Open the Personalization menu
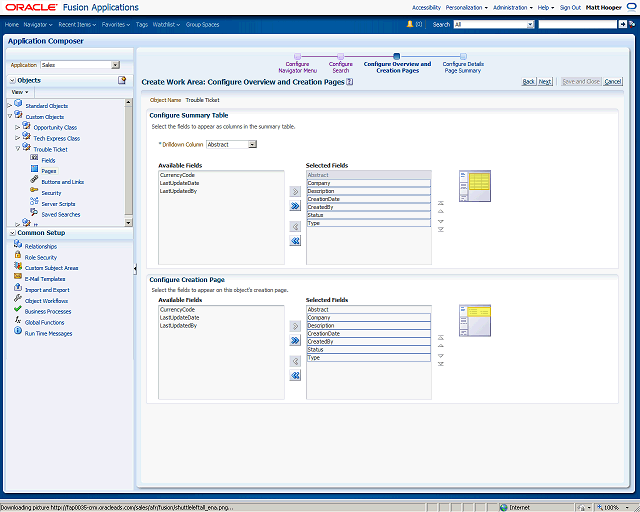 (467, 7)
